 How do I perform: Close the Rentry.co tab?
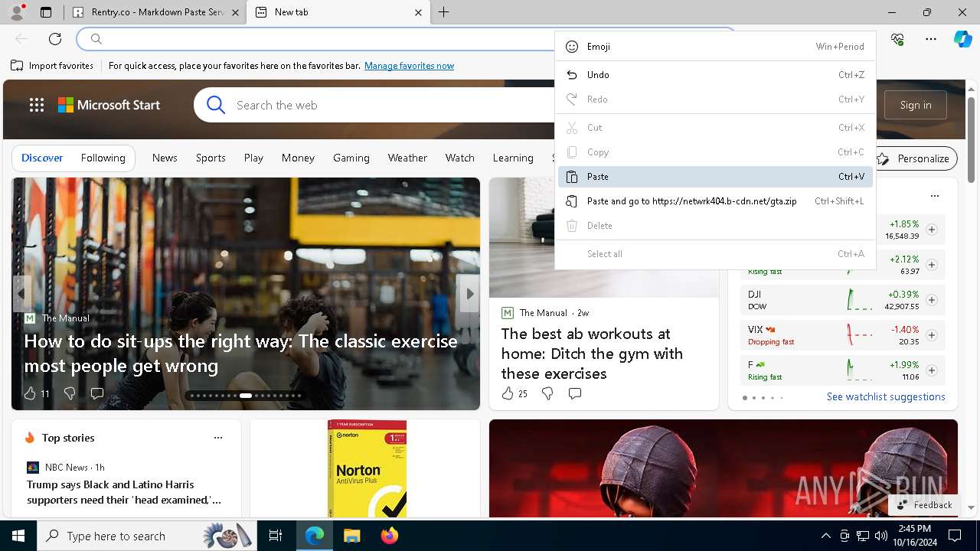tap(235, 12)
